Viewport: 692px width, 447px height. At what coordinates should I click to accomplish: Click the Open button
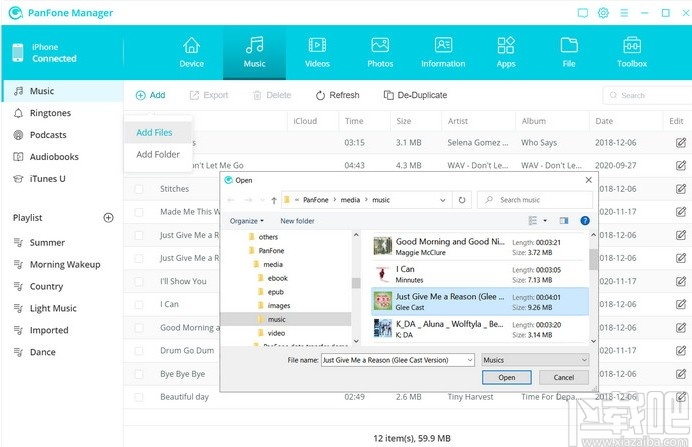507,378
